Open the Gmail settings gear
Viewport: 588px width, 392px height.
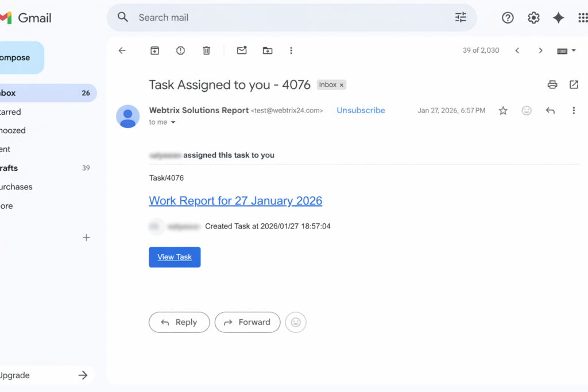pos(533,18)
